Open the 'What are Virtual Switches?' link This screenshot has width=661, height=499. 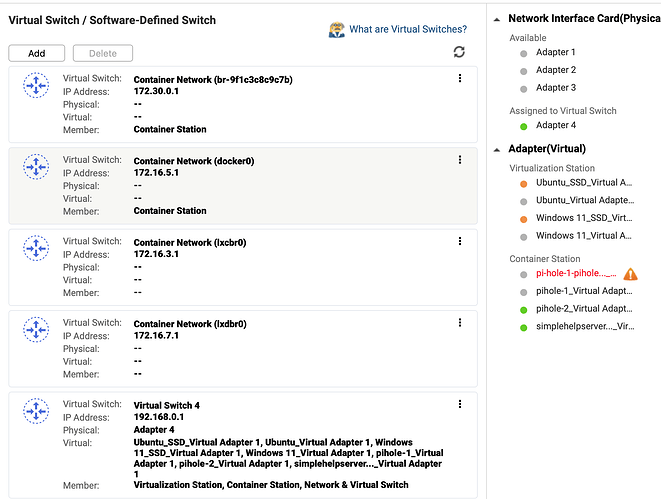[x=408, y=30]
